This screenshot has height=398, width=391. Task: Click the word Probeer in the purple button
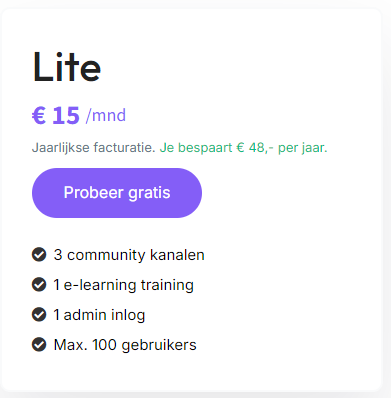[94, 193]
